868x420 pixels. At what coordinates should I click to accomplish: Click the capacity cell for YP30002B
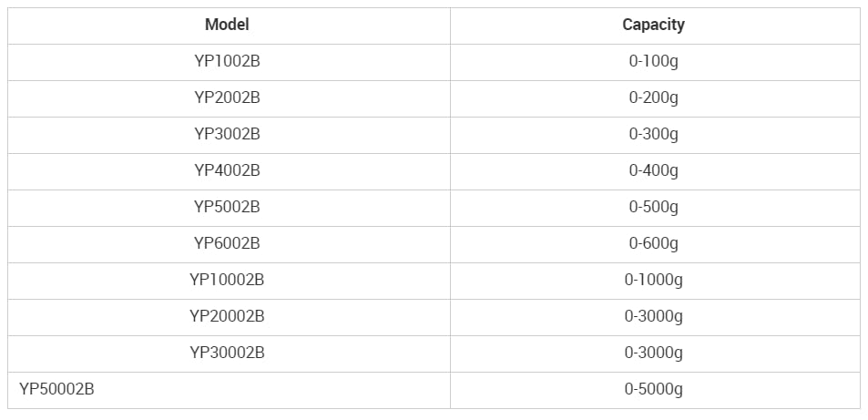pos(653,353)
